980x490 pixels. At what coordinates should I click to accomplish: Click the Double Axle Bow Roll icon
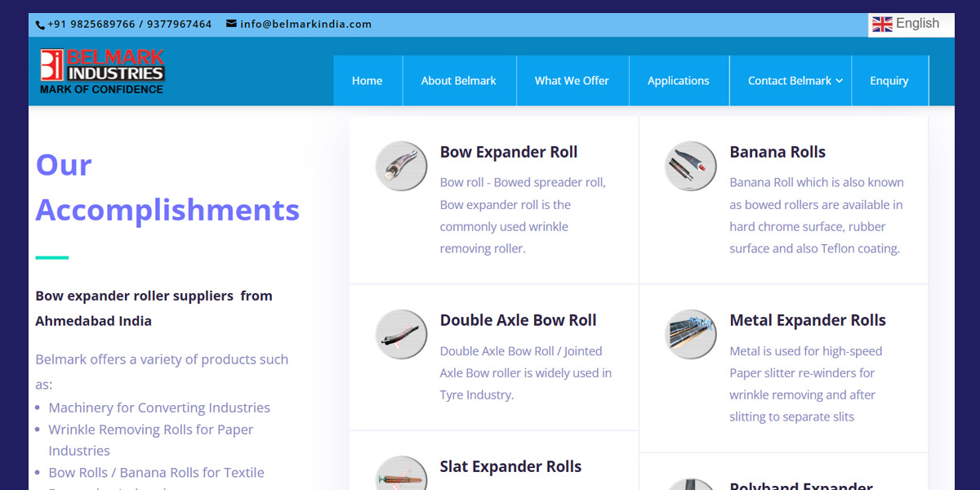[401, 334]
